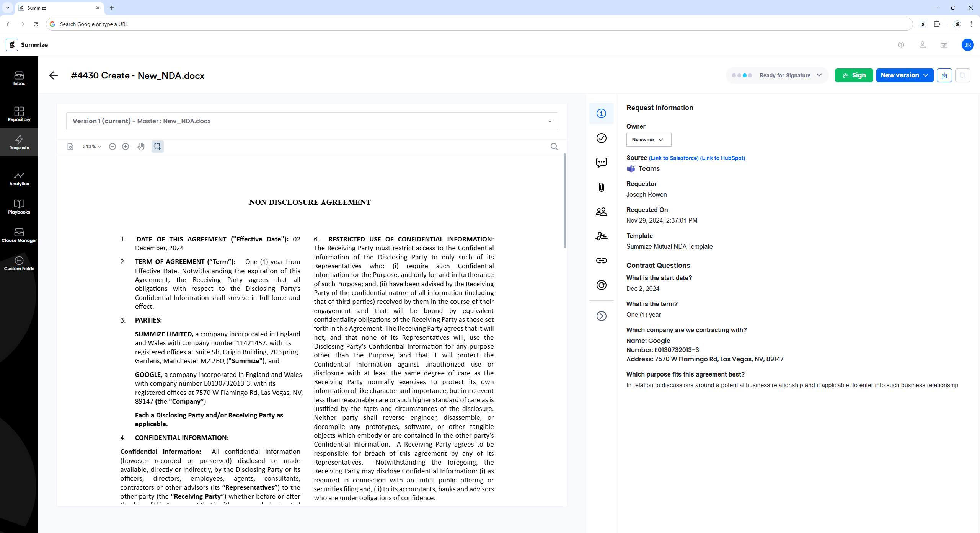
Task: Expand the Owner dropdown
Action: click(x=648, y=140)
